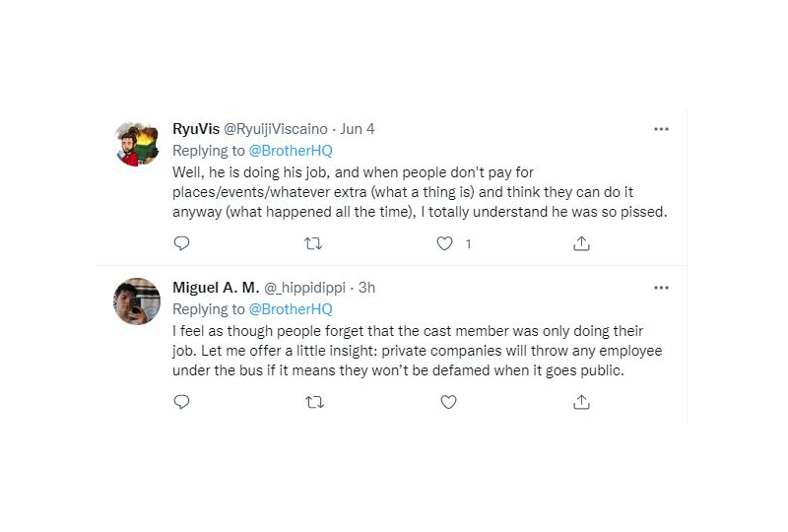Open the Jun 4 timestamp
The image size is (788, 532).
[x=358, y=129]
